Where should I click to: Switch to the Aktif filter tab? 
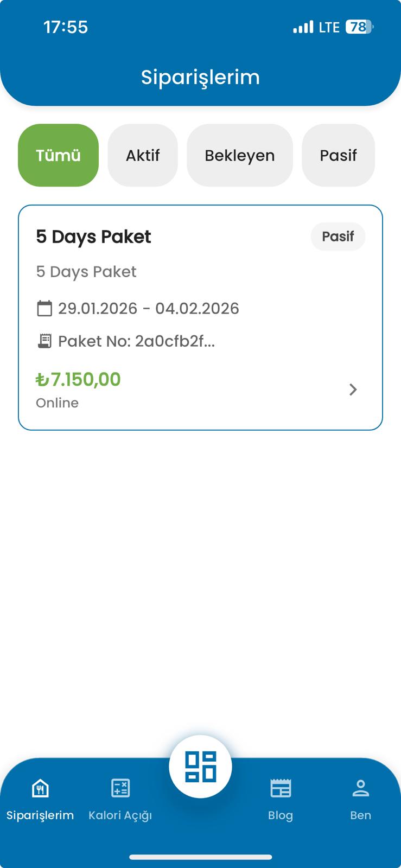point(143,155)
